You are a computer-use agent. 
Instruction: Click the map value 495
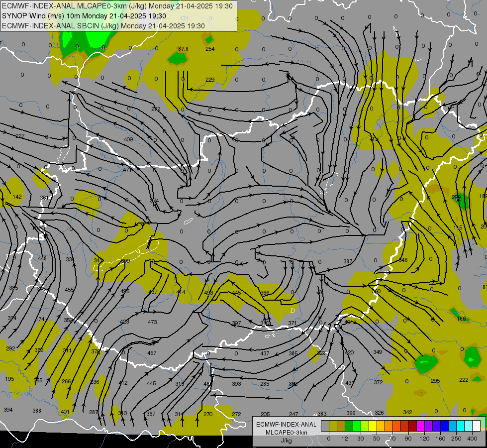pyautogui.click(x=125, y=291)
